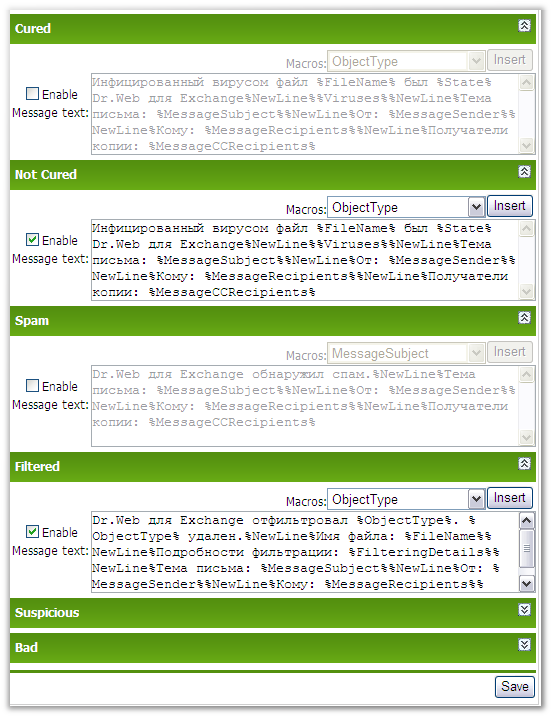Screen dimensions: 551x716
Task: Click the Suspicious section header
Action: [273, 613]
